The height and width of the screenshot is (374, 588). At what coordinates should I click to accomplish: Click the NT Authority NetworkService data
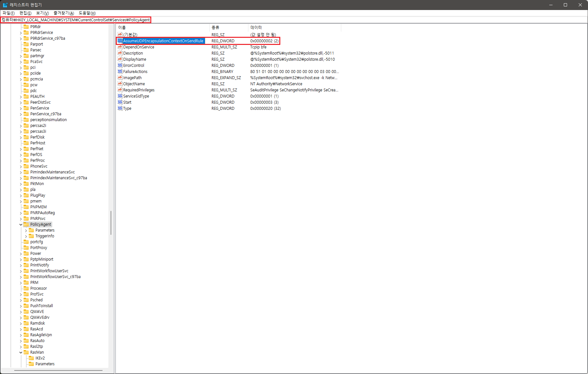[x=276, y=84]
